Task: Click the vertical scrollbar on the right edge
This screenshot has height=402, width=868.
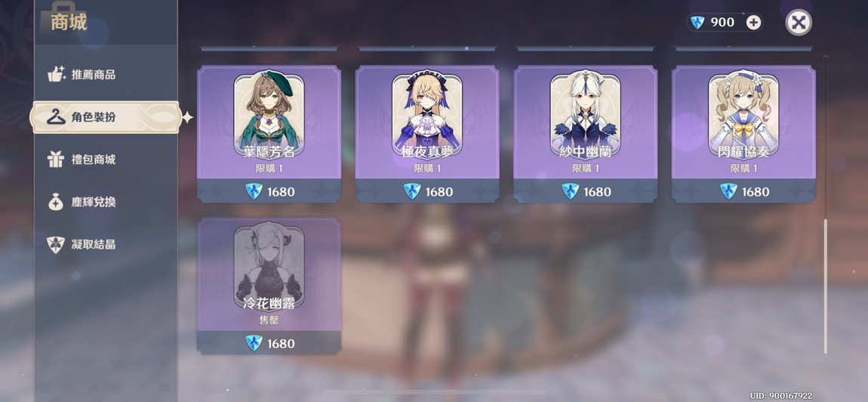Action: pyautogui.click(x=826, y=286)
